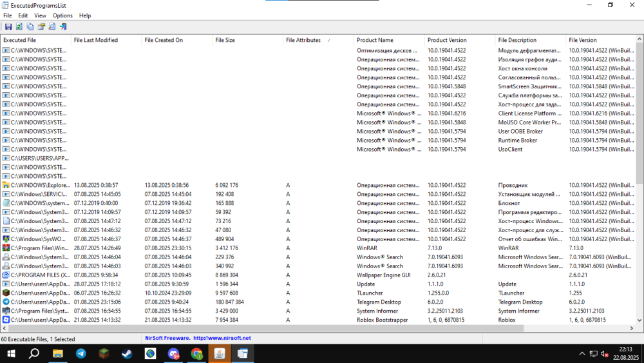Click the Notepad row icon for Блокнот
Image resolution: width=644 pixels, height=363 pixels.
tap(6, 203)
